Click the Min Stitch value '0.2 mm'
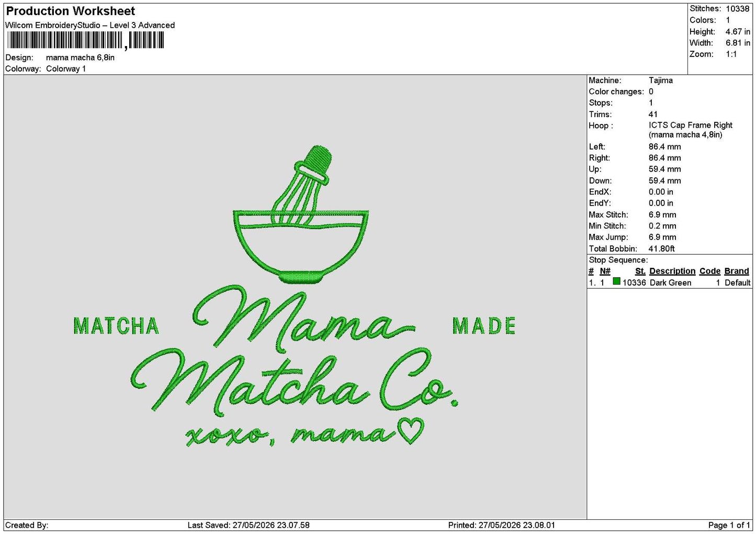756x534 pixels. 662,226
